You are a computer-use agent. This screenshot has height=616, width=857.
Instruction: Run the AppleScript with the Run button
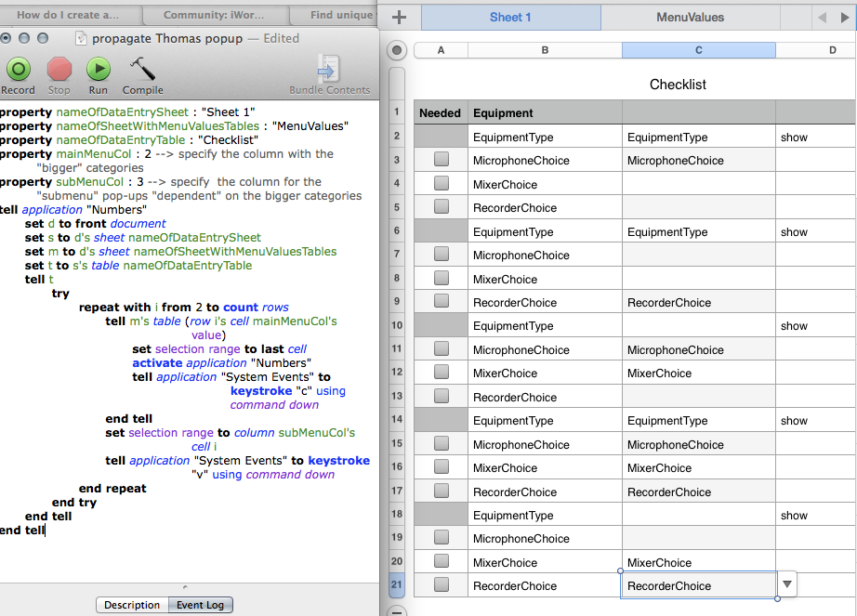click(x=99, y=70)
